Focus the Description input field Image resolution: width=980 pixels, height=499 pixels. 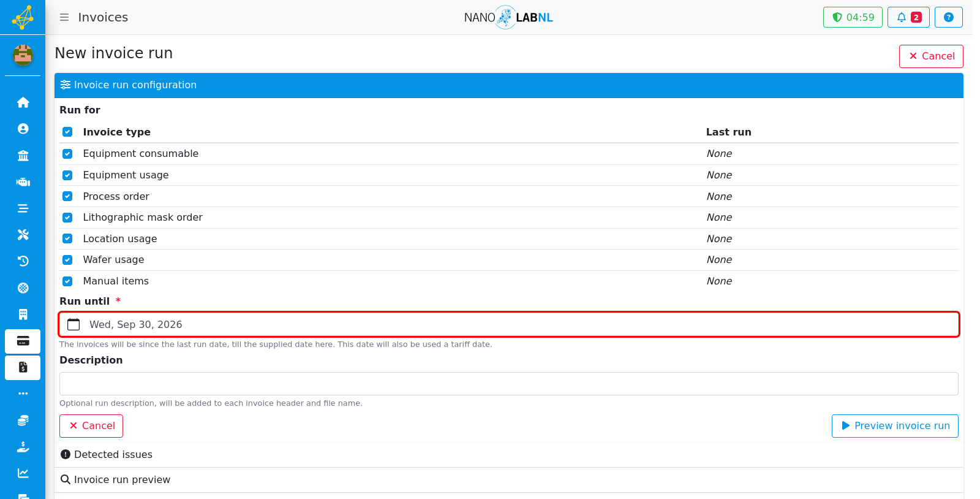click(x=508, y=384)
